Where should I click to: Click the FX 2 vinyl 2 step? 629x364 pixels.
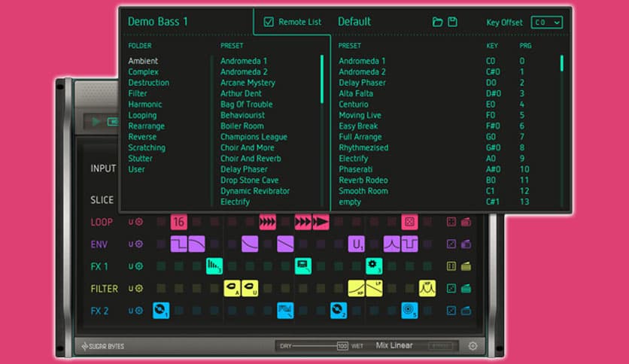[x=339, y=311]
